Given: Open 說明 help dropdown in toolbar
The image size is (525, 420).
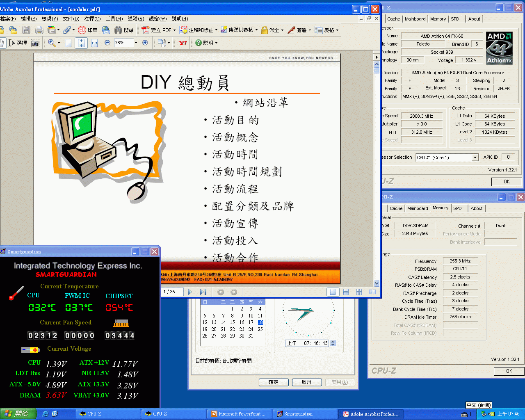Looking at the screenshot, I should (206, 43).
